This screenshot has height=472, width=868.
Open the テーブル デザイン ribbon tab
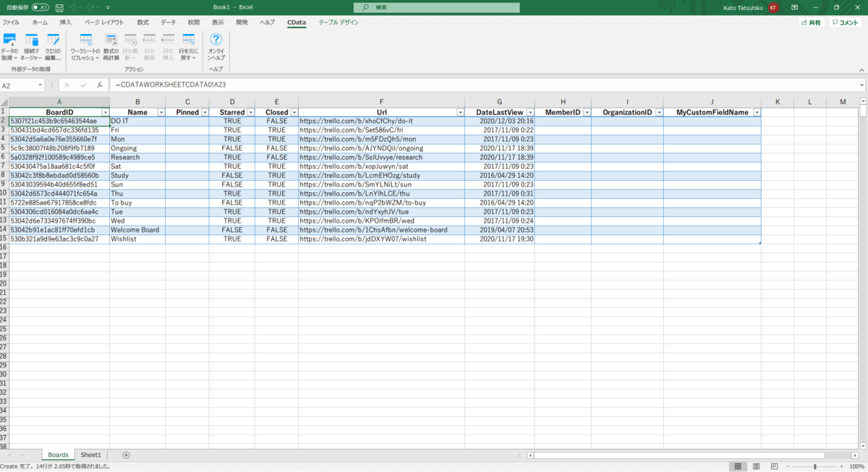(x=339, y=22)
